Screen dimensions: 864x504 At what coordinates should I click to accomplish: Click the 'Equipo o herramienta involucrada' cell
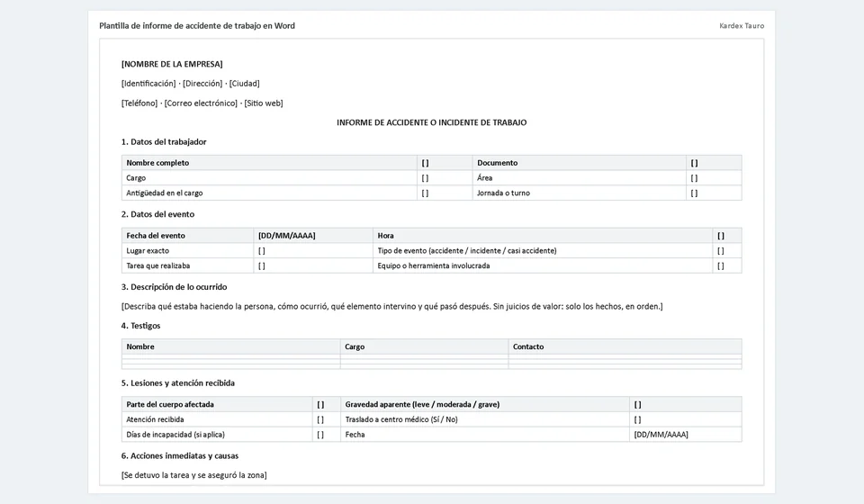(543, 265)
